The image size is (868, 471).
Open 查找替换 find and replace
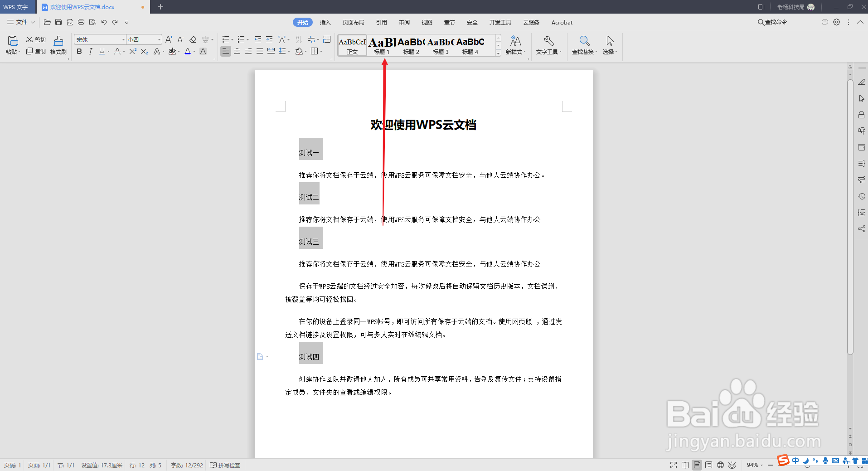coord(585,45)
